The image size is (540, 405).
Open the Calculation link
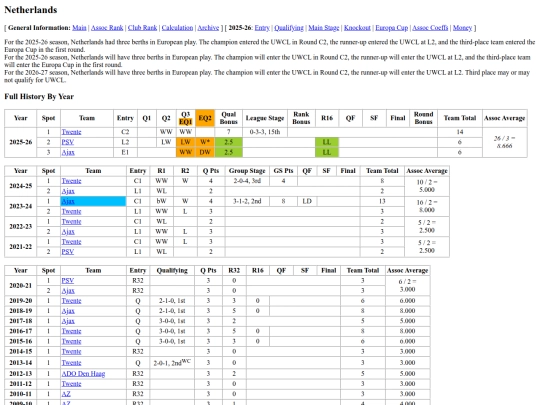177,28
